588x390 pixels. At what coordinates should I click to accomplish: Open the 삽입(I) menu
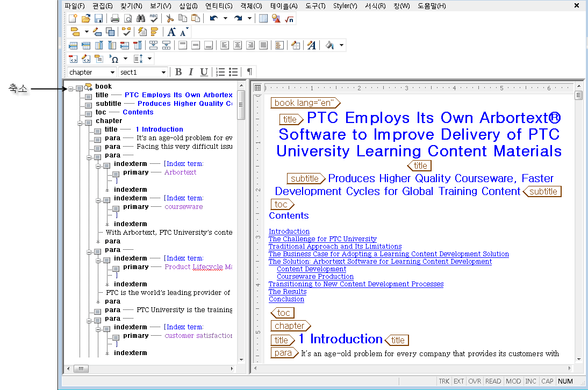coord(188,6)
